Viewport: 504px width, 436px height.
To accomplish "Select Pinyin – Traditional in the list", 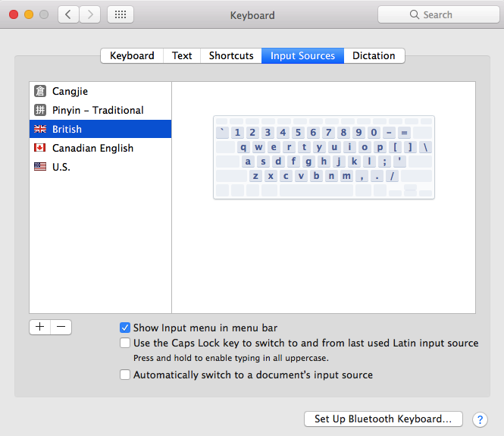I will click(100, 110).
